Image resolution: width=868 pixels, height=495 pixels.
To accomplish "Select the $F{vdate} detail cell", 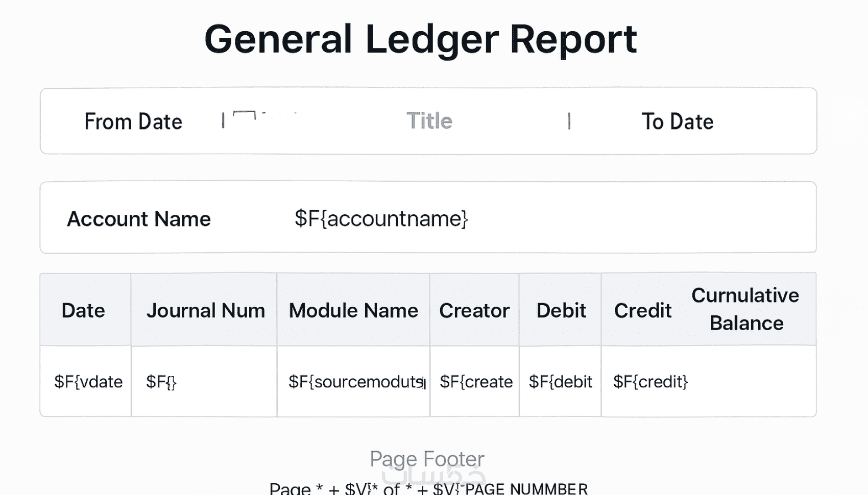I will (x=88, y=382).
